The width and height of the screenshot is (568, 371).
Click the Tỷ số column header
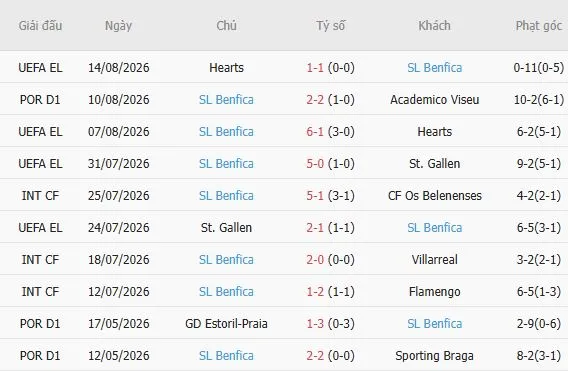click(330, 26)
